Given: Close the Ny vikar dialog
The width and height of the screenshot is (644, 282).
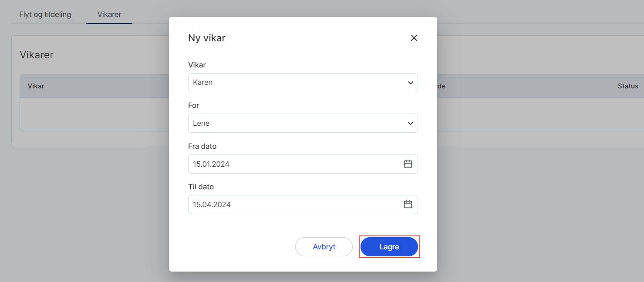Looking at the screenshot, I should click(x=414, y=38).
